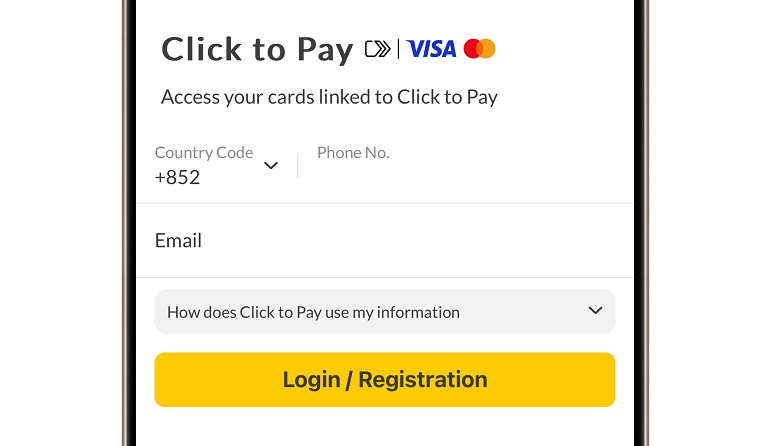Viewport: 771px width, 446px height.
Task: Click the "Click to Pay" heading text
Action: 257,49
